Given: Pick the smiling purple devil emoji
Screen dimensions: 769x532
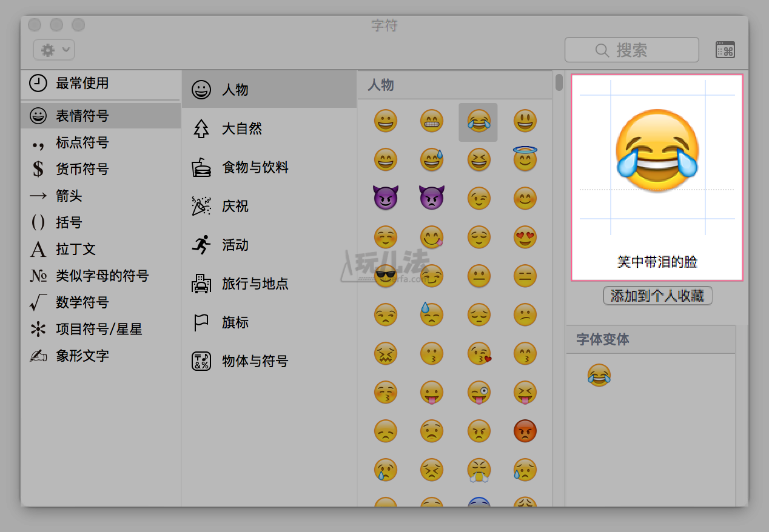Looking at the screenshot, I should [x=386, y=198].
